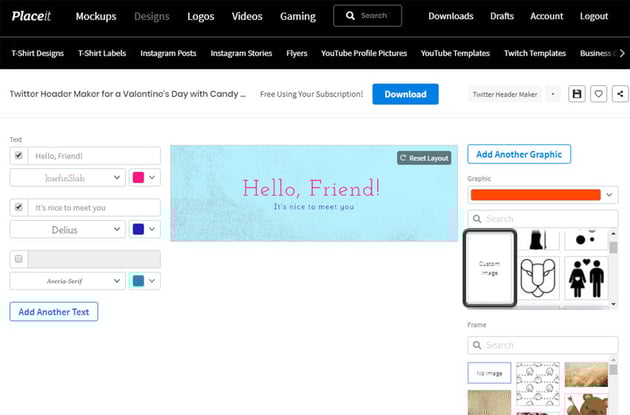
Task: Open the Designs menu
Action: point(152,16)
